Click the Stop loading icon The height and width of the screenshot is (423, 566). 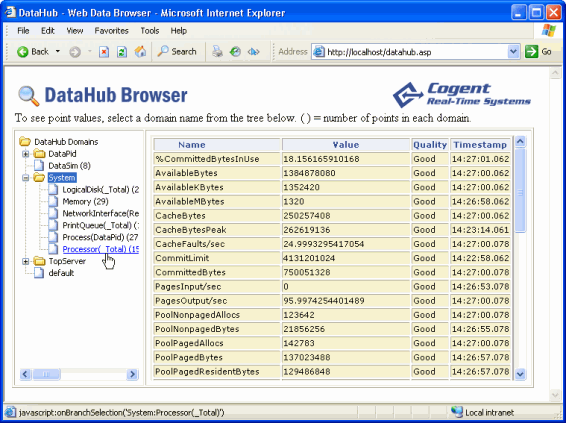[104, 52]
